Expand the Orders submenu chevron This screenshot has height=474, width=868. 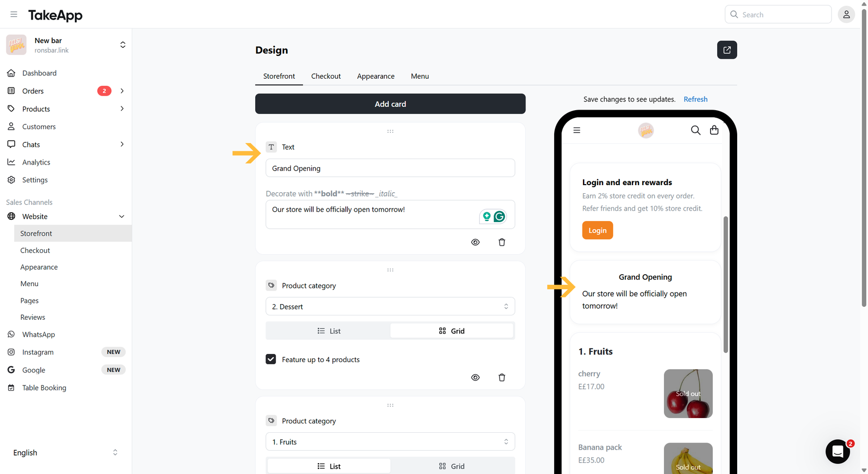click(x=122, y=91)
